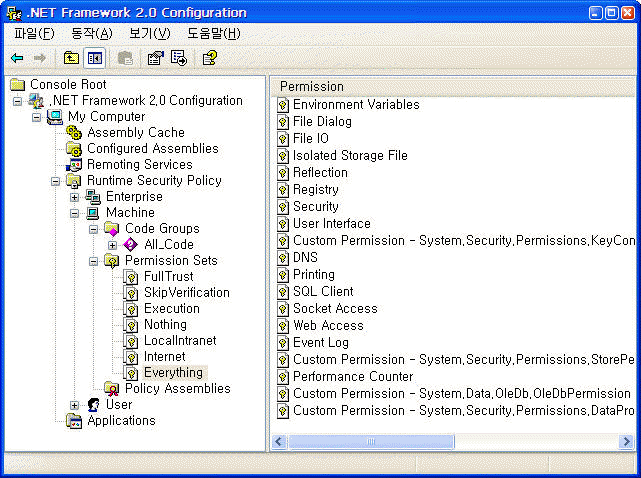Select the Assembly Cache gears icon
Screen dimensions: 641x478
pyautogui.click(x=74, y=132)
